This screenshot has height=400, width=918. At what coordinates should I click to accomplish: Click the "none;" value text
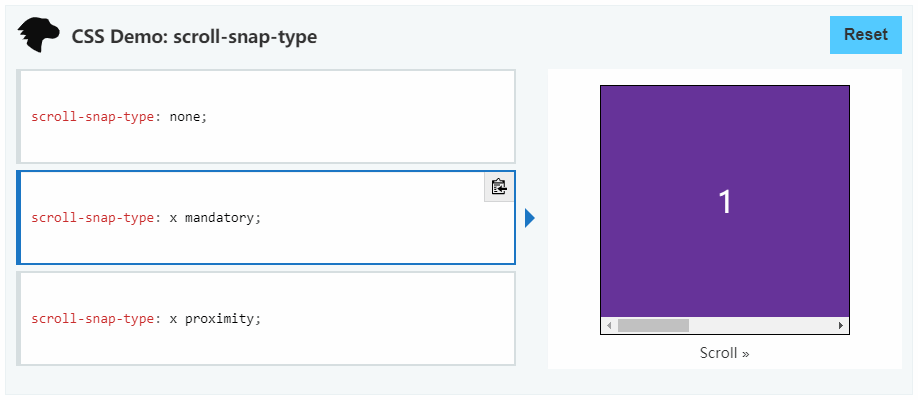pos(189,117)
